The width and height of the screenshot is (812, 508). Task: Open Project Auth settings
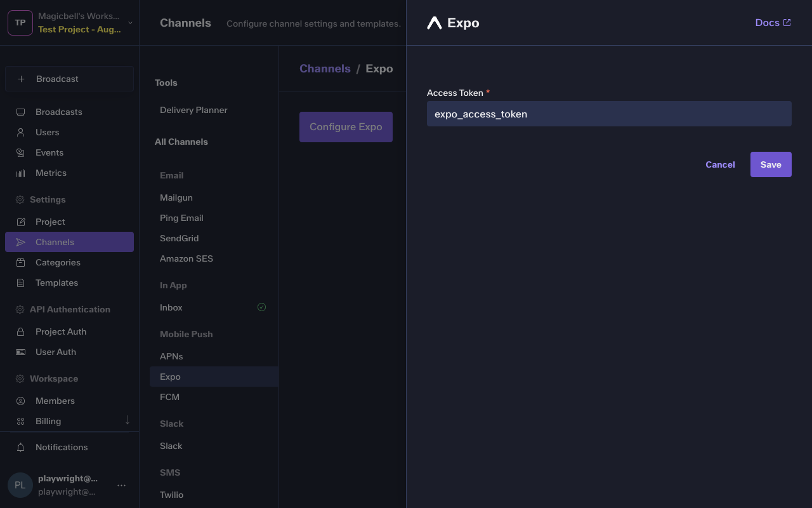coord(69,331)
